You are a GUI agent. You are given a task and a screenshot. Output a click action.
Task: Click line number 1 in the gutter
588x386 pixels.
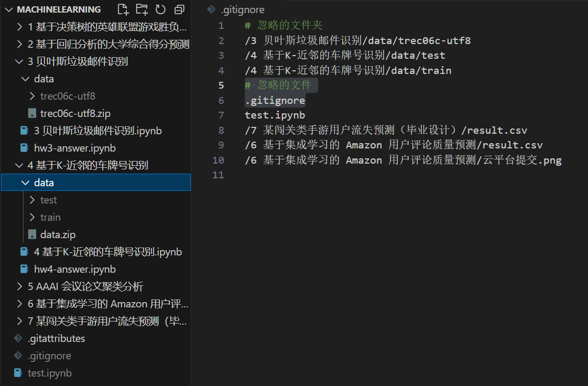click(221, 26)
